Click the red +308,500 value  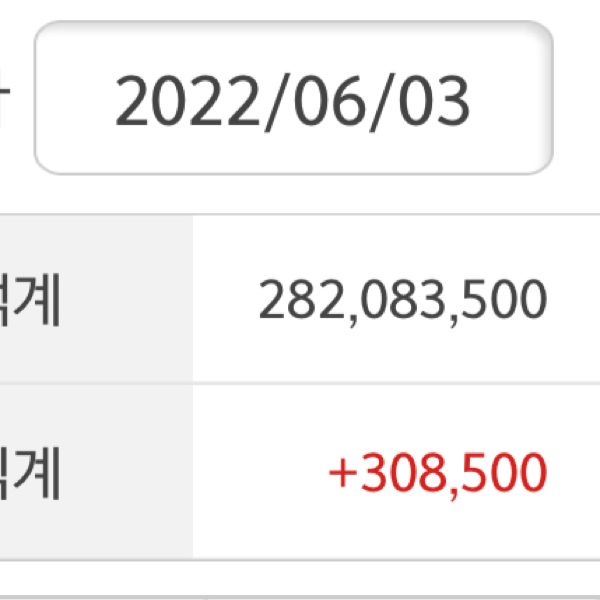pos(437,473)
